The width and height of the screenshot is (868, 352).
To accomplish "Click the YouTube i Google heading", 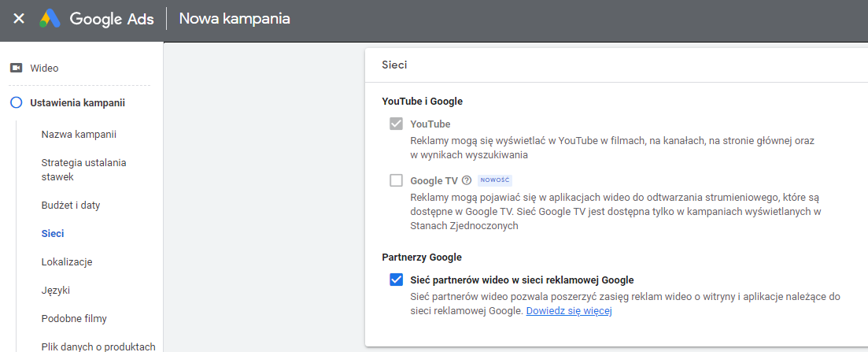I will tap(423, 102).
